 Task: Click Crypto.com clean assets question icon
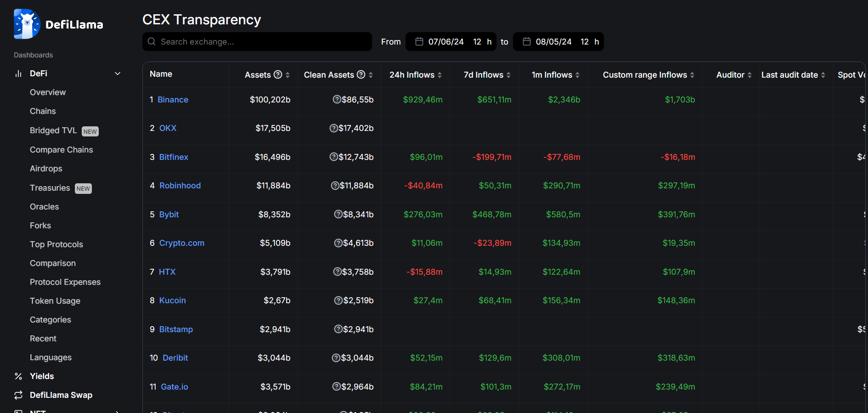pyautogui.click(x=338, y=243)
